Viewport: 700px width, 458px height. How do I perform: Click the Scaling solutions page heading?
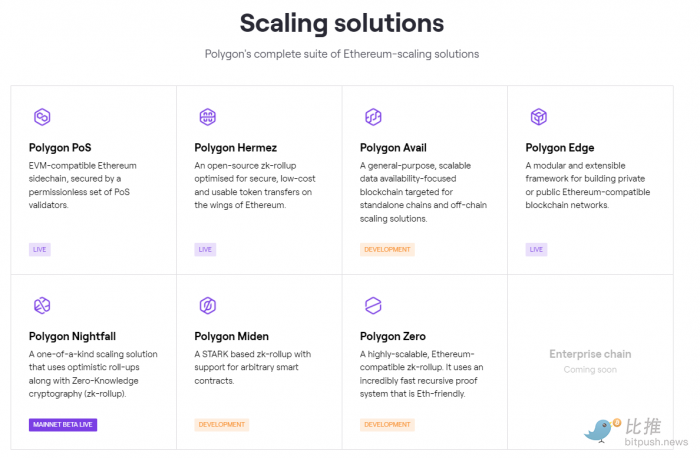pyautogui.click(x=342, y=23)
